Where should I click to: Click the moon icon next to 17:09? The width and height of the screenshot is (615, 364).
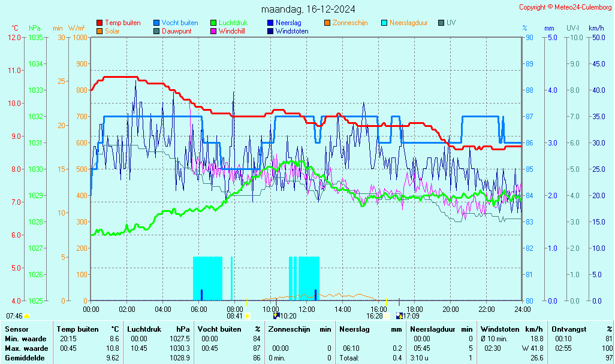(399, 316)
